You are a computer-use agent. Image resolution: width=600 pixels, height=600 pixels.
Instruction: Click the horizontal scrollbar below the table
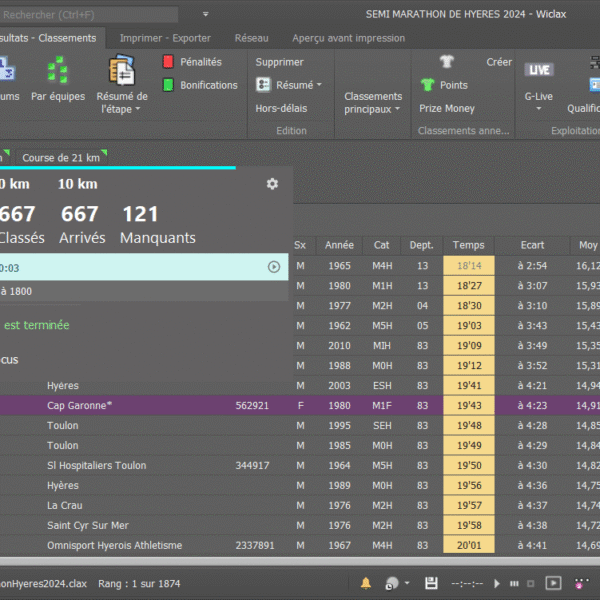tap(300, 561)
